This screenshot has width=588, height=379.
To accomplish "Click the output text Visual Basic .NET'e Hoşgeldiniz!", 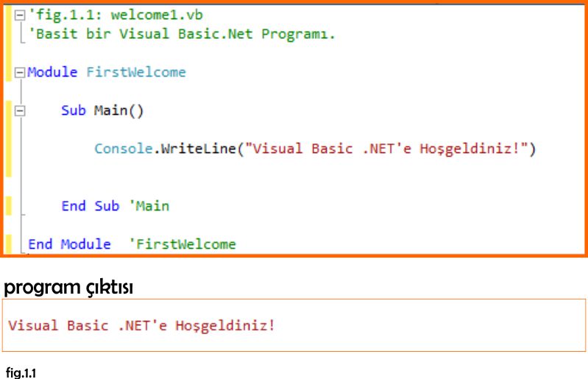I will 141,325.
